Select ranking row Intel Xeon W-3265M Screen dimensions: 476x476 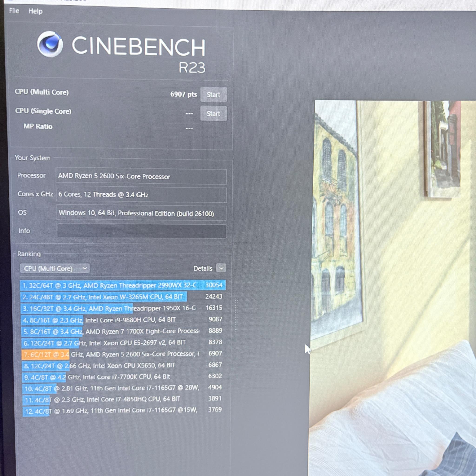(123, 297)
